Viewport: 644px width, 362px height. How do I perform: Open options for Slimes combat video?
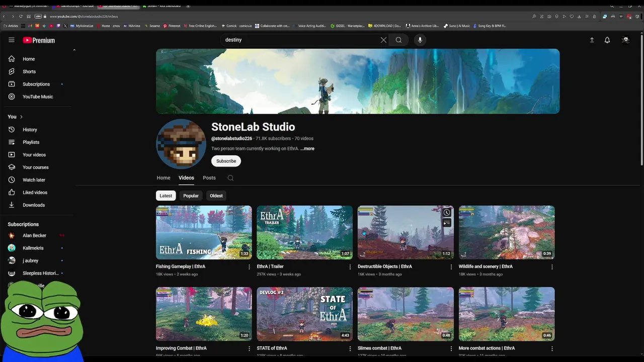coord(451,348)
